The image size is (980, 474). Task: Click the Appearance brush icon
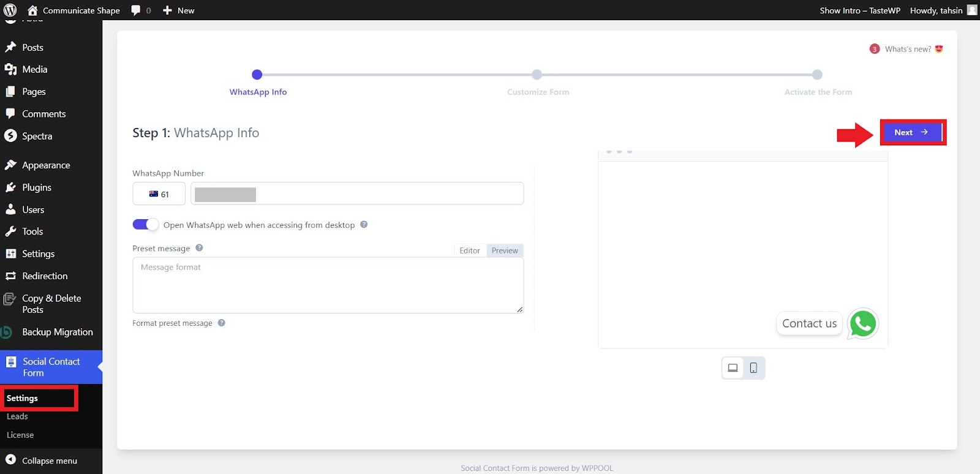[10, 165]
